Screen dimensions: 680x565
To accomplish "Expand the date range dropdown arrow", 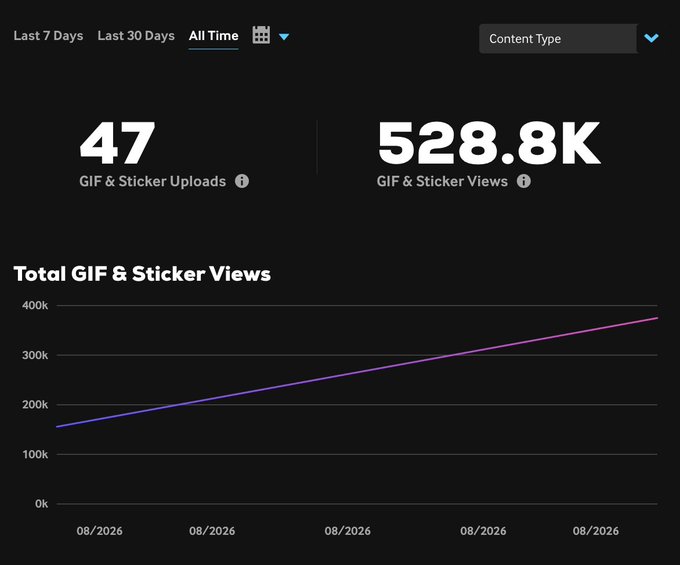I will pos(284,37).
